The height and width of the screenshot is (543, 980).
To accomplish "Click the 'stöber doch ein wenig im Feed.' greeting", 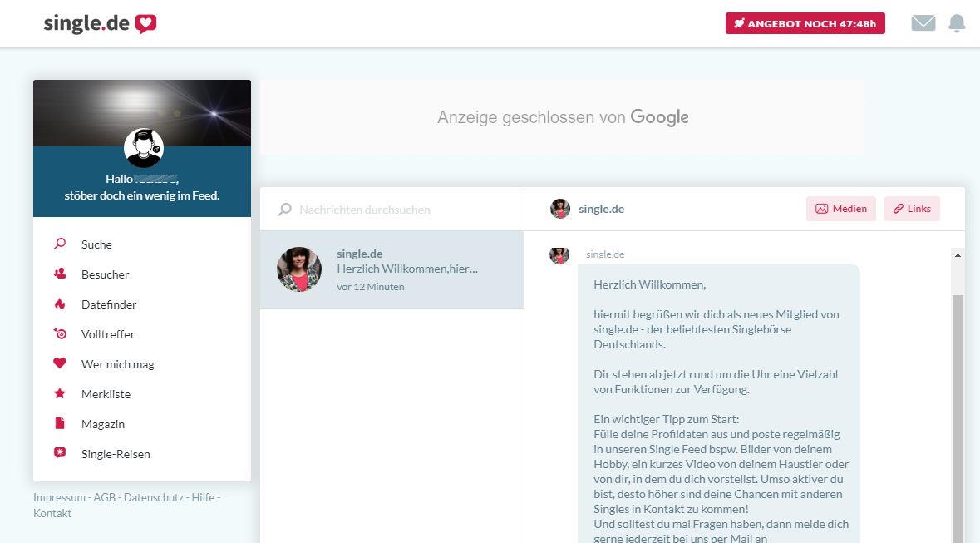I will pos(142,195).
